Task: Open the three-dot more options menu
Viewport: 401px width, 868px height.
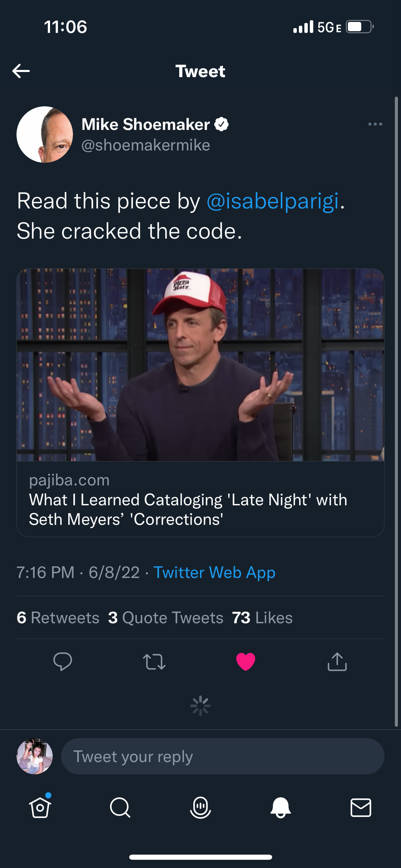Action: pos(375,124)
